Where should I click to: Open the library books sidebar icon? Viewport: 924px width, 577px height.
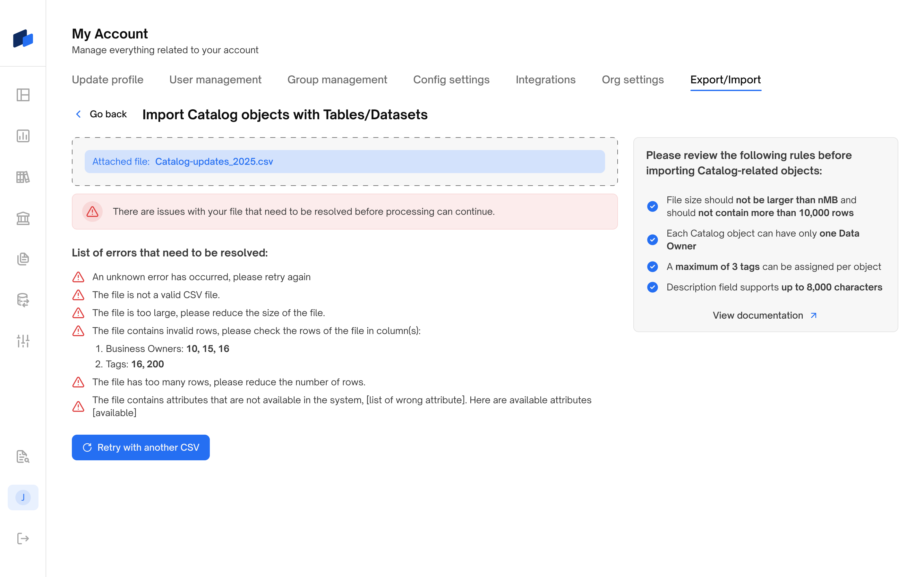click(23, 177)
